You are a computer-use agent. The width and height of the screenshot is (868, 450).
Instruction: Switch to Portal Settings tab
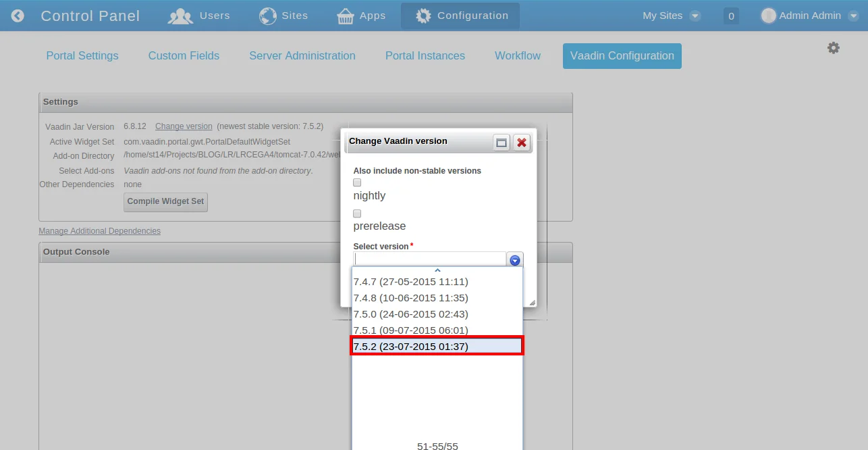[82, 56]
